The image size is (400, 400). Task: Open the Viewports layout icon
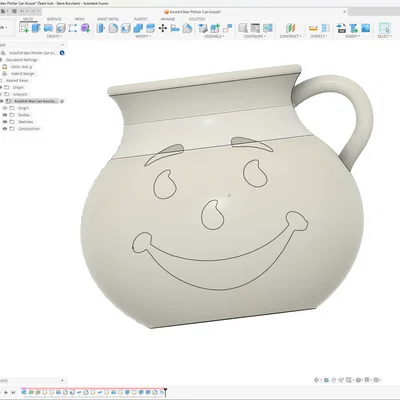click(x=377, y=380)
